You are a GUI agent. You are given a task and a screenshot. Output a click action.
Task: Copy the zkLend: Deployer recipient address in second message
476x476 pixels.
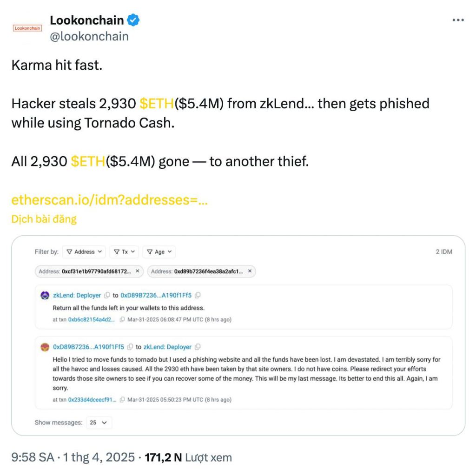tap(198, 347)
